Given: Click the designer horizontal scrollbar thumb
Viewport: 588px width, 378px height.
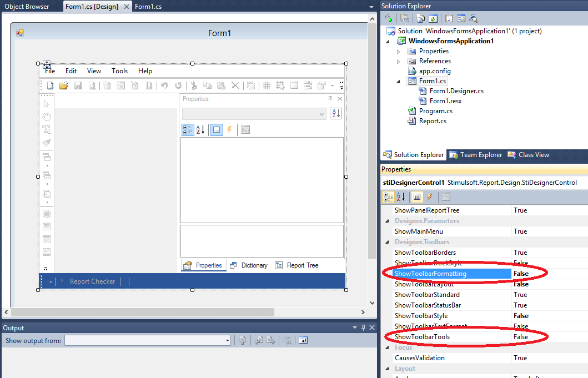Looking at the screenshot, I should (x=143, y=312).
